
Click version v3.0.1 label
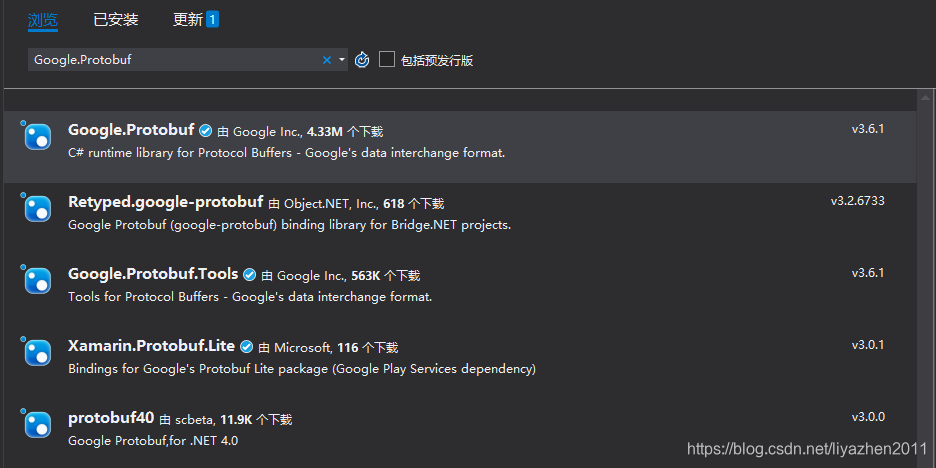tap(868, 345)
